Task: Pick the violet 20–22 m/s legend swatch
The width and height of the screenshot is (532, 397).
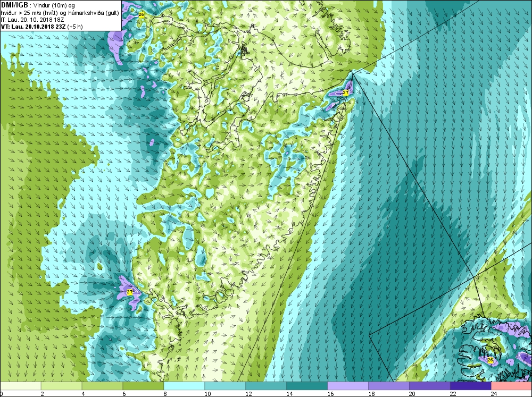Action: [x=429, y=386]
